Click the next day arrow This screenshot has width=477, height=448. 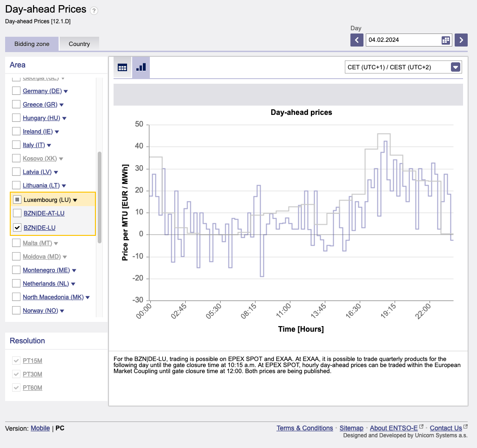coord(461,40)
